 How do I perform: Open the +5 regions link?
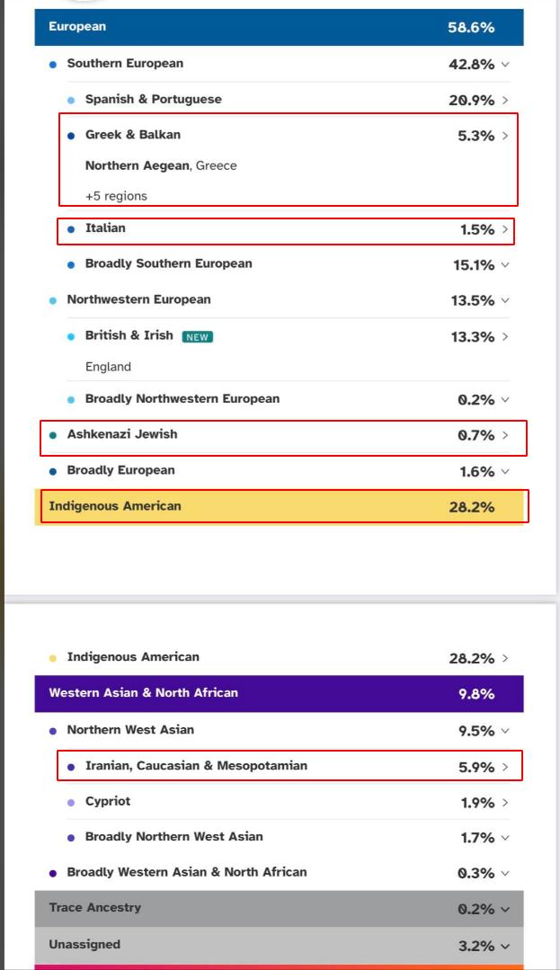pyautogui.click(x=116, y=196)
